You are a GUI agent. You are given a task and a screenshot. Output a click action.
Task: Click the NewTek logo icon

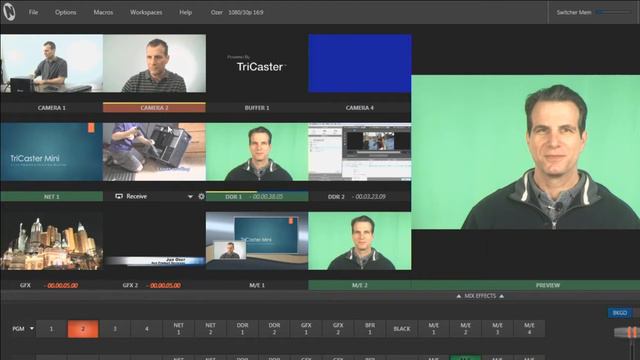[x=9, y=11]
